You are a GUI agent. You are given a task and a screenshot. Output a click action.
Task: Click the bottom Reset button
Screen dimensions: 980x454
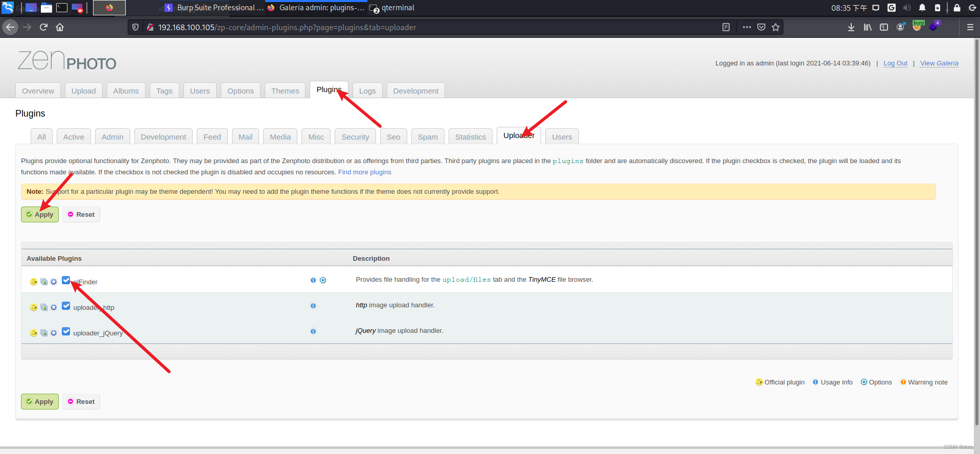tap(81, 401)
